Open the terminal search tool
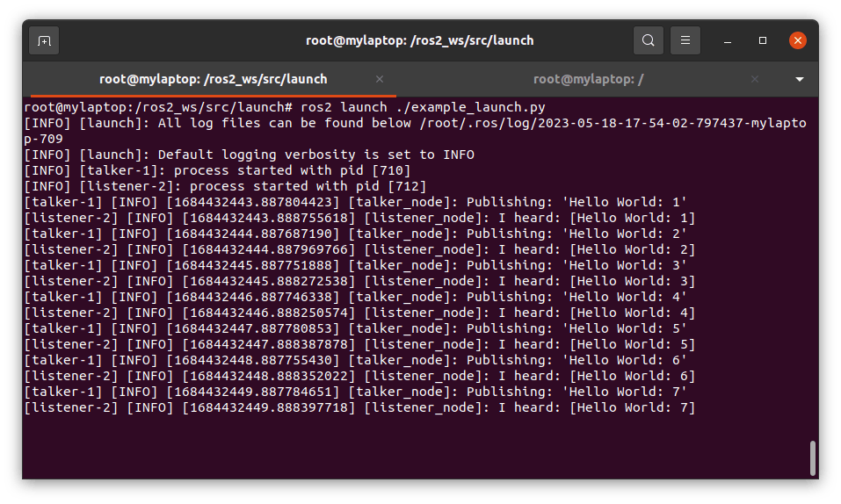 pos(648,40)
